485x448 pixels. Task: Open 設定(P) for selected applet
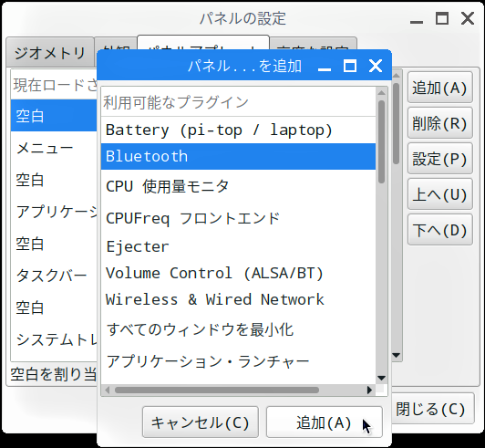point(439,159)
